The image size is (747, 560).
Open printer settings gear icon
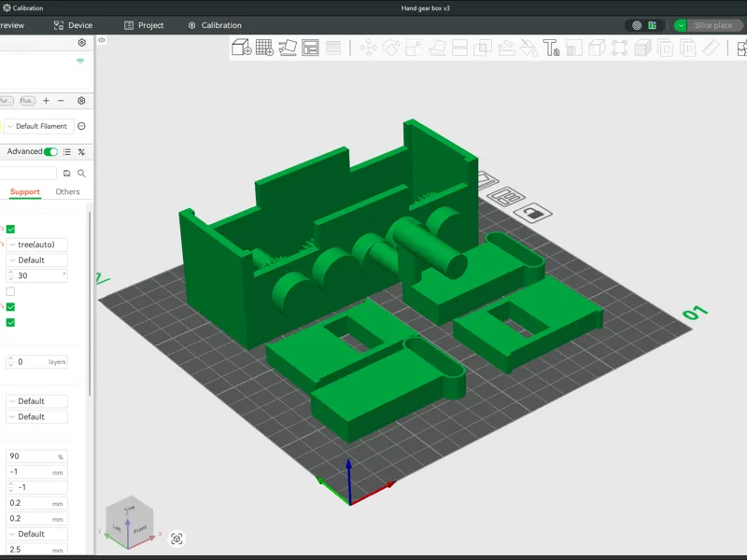(82, 43)
